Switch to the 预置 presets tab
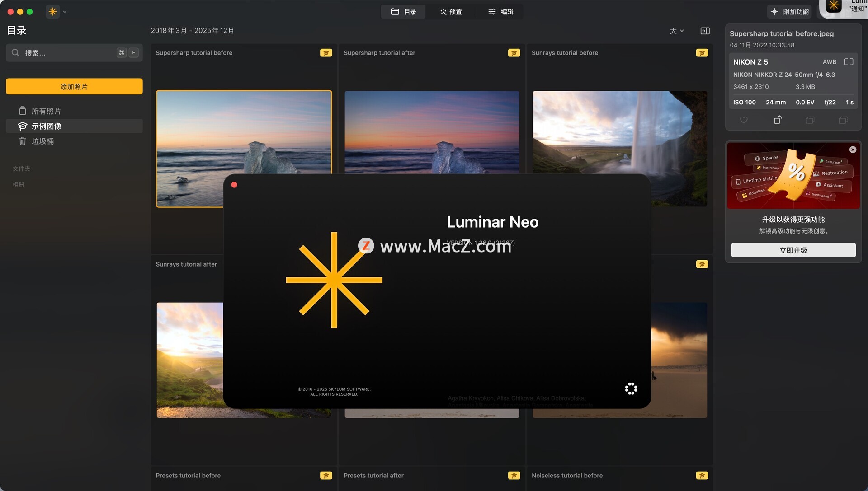 tap(451, 12)
